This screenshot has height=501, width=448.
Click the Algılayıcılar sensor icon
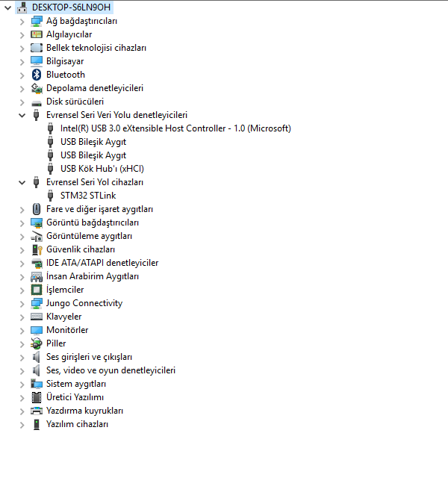[37, 34]
